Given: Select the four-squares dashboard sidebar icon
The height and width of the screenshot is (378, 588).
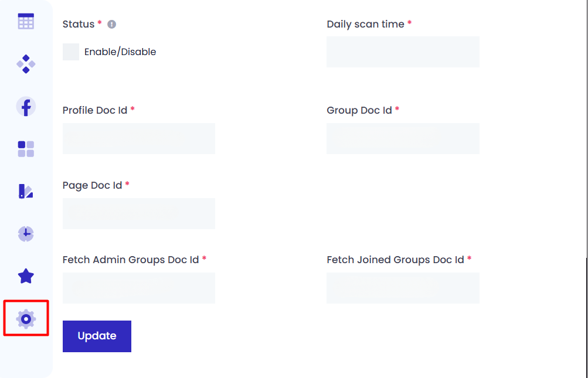Looking at the screenshot, I should pyautogui.click(x=26, y=149).
